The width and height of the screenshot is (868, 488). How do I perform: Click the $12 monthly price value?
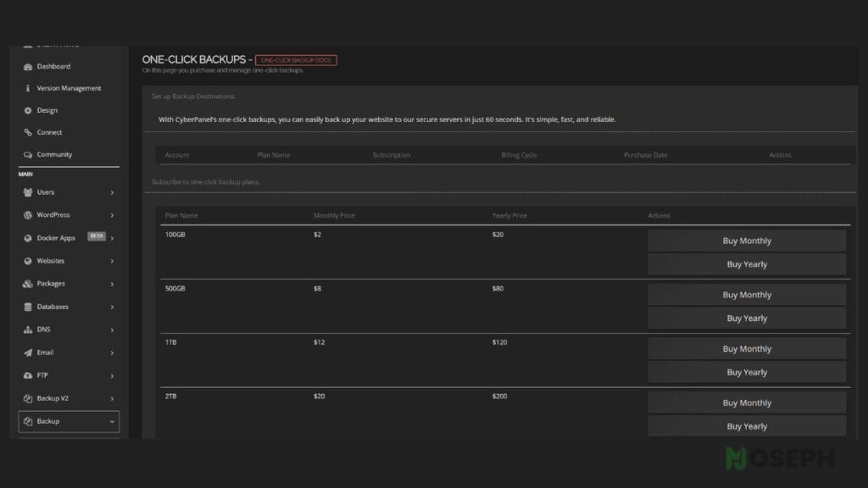point(319,342)
